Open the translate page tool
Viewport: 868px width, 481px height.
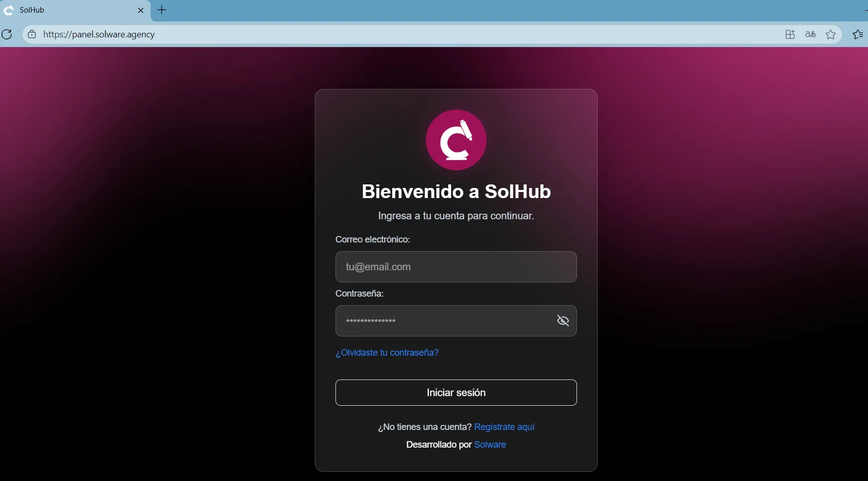[x=810, y=34]
